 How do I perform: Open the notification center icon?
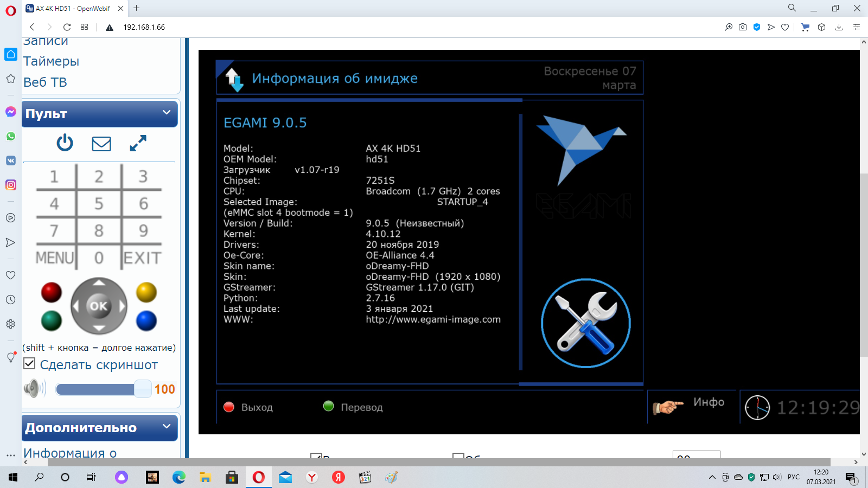pos(851,477)
